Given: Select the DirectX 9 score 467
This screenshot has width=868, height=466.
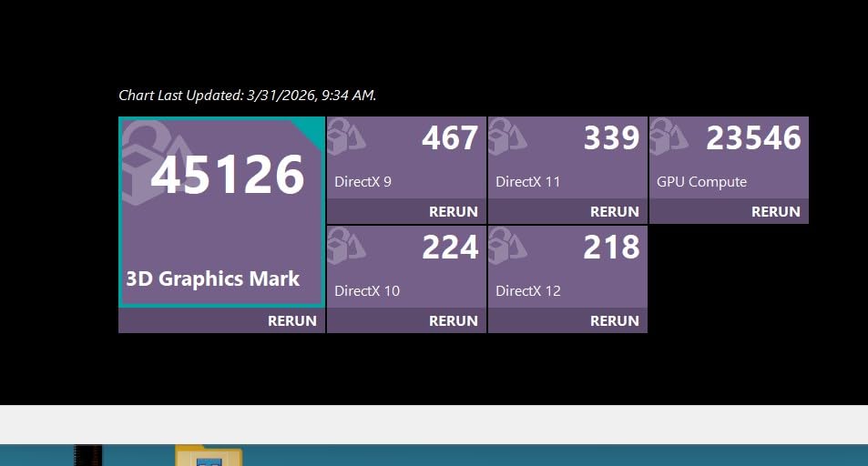Looking at the screenshot, I should click(450, 137).
